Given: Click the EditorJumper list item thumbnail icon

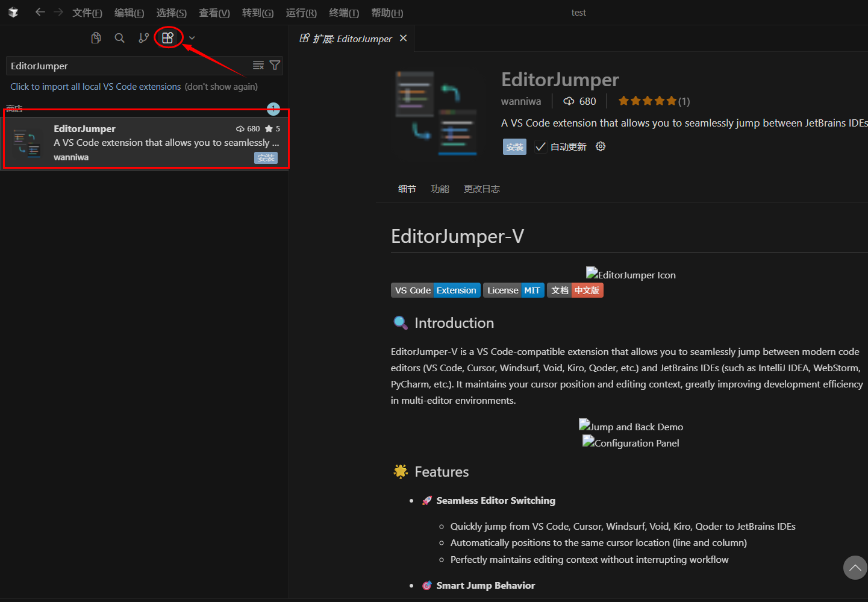Looking at the screenshot, I should click(27, 143).
